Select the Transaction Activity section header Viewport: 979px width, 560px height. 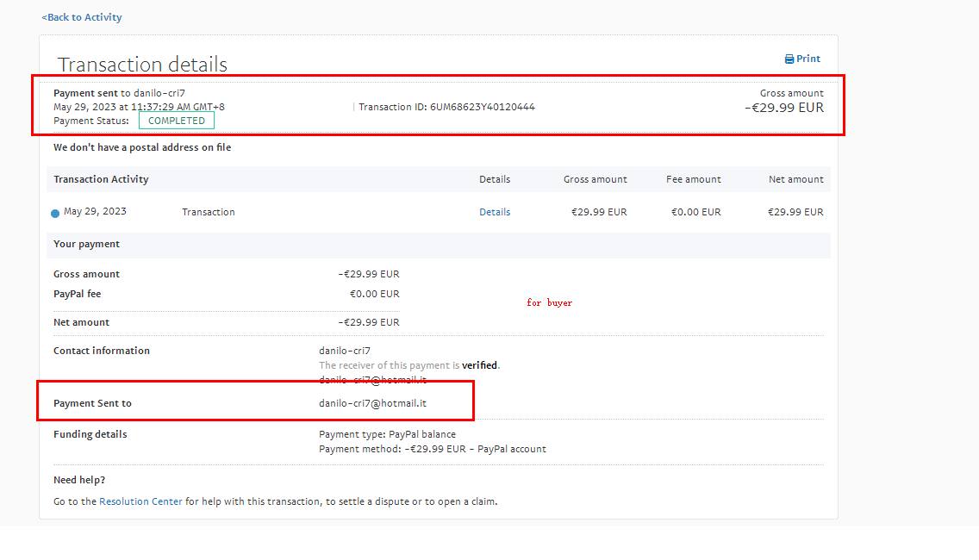click(101, 179)
